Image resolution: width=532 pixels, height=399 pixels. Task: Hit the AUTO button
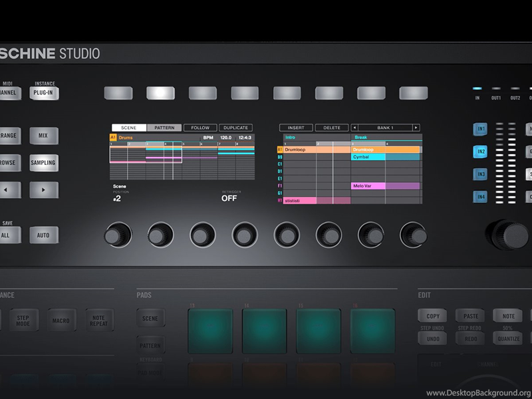pyautogui.click(x=44, y=235)
